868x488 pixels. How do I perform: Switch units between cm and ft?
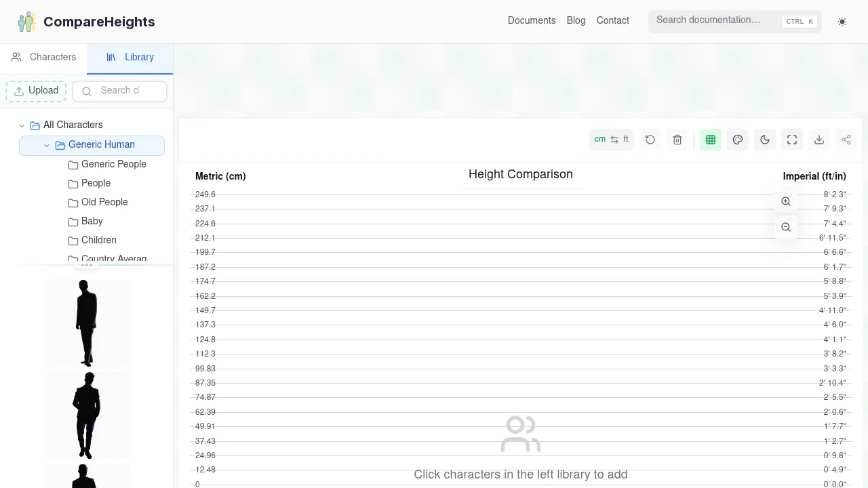611,140
